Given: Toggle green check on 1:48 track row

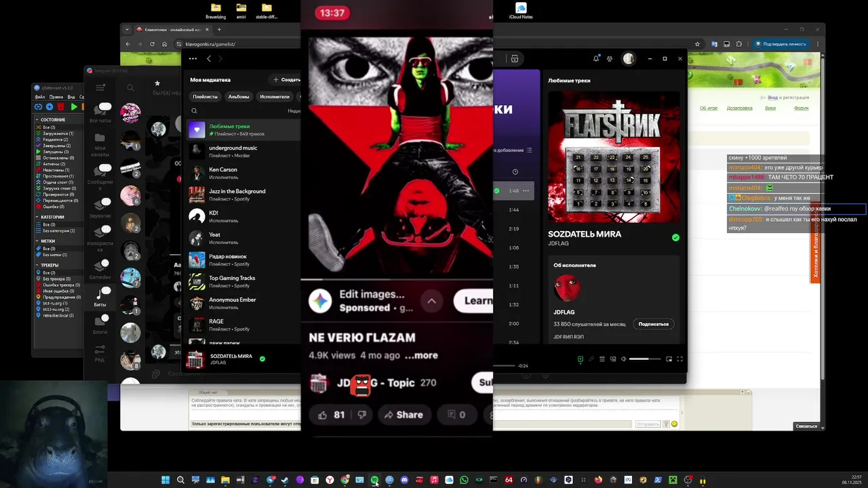Looking at the screenshot, I should click(x=496, y=191).
